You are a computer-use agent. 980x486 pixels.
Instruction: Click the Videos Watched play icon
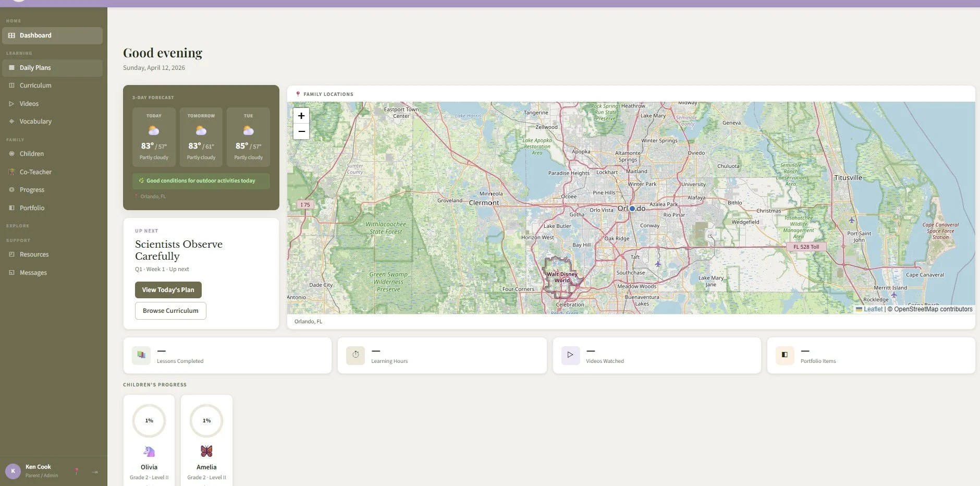(570, 355)
